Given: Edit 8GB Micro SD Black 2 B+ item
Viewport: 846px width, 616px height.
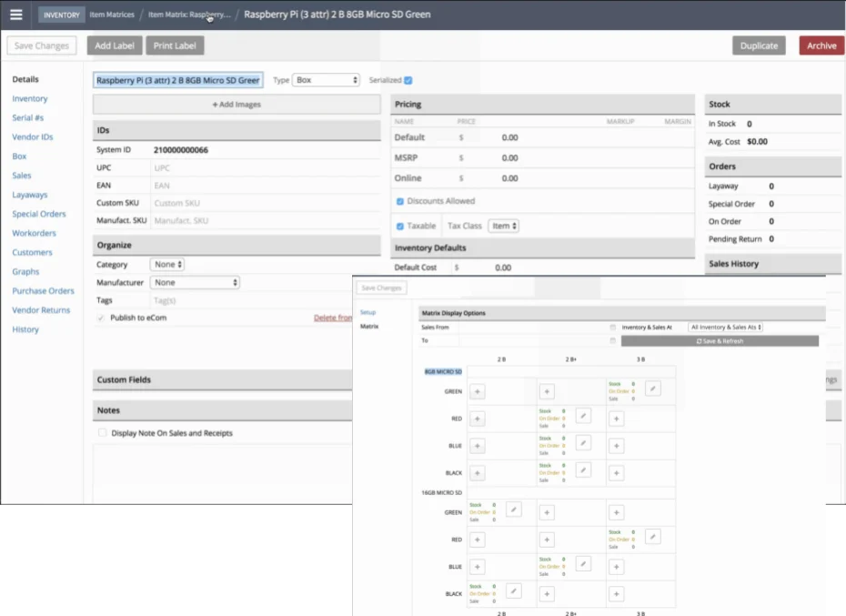Looking at the screenshot, I should pos(583,470).
